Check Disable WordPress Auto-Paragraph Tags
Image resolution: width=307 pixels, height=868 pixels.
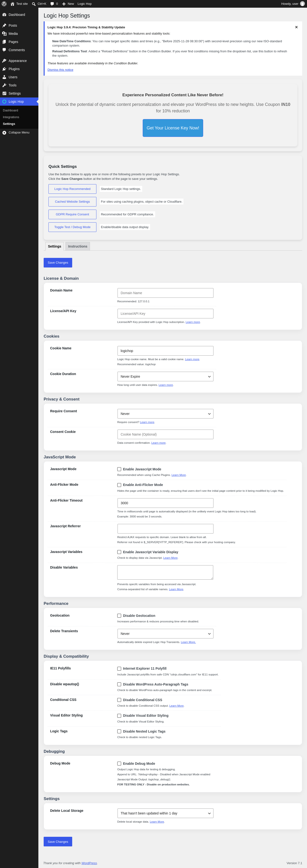tap(119, 684)
